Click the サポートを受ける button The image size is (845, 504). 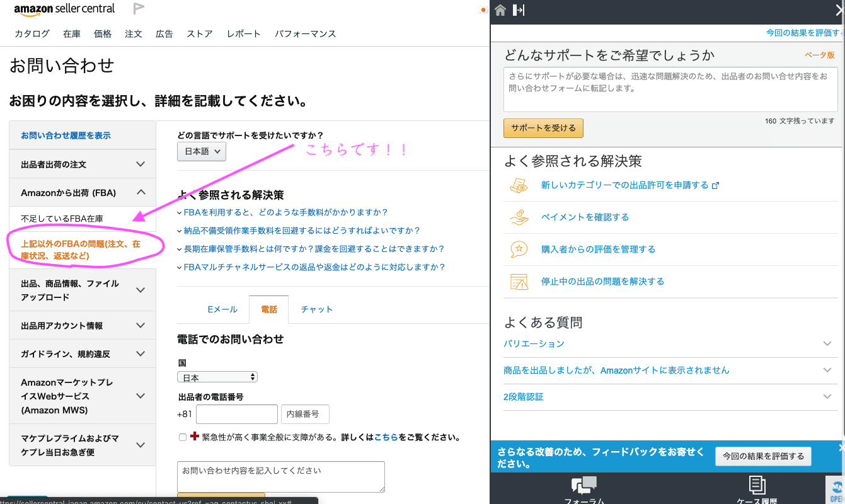[x=543, y=128]
